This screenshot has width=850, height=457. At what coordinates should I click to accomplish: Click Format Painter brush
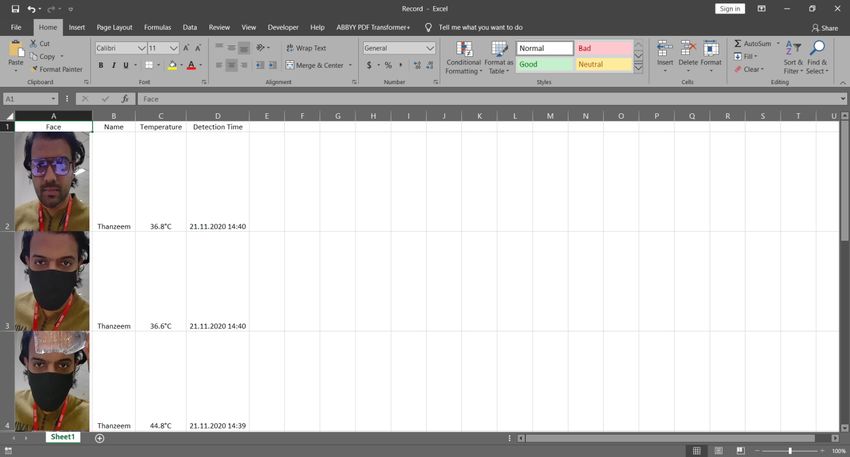[56, 69]
